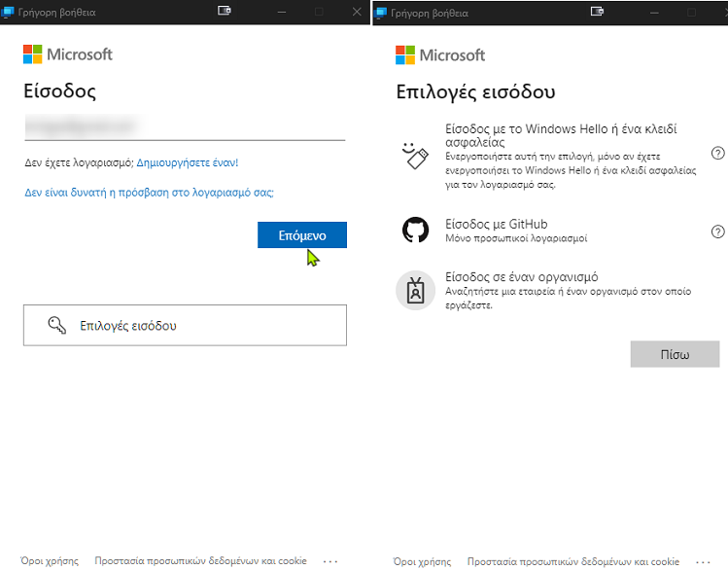Click Δεν είναι δυνατή η πρόσβαση link
Screen dimensions: 728x570
pos(149,193)
